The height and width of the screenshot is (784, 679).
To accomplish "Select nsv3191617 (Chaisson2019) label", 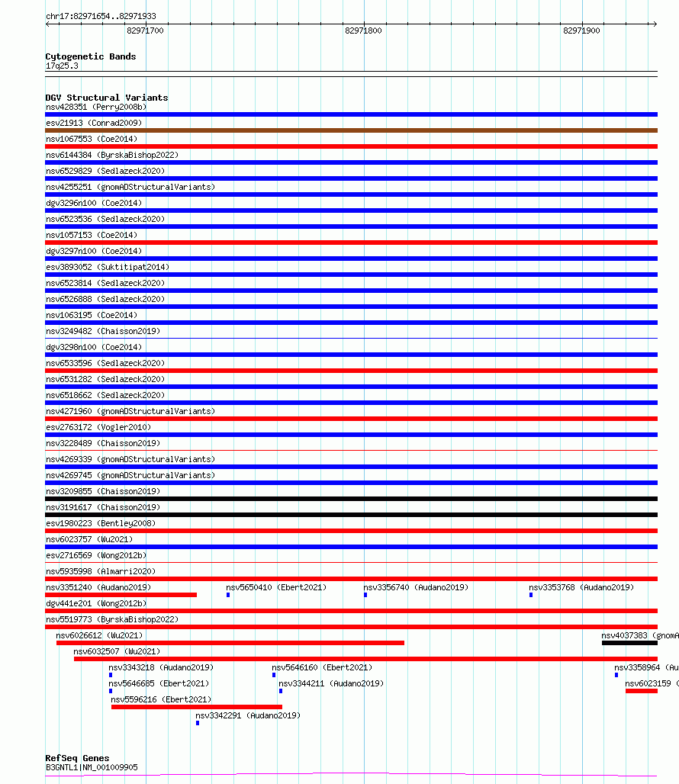I will (103, 507).
